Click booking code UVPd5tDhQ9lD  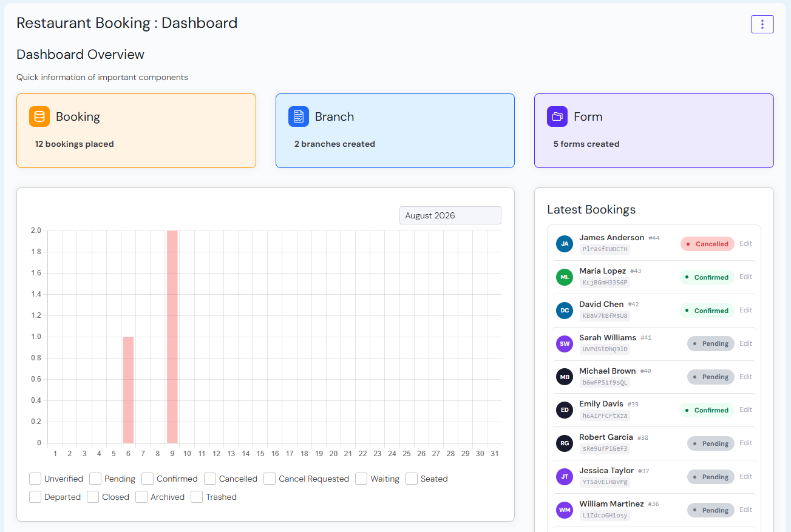tap(605, 349)
